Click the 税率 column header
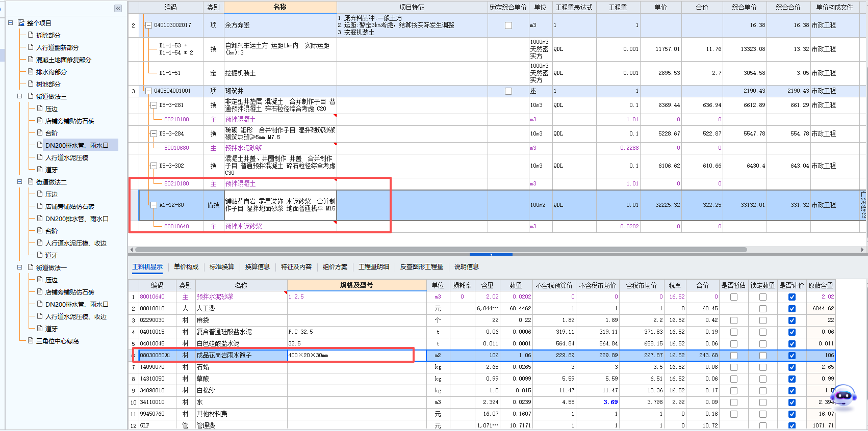 pos(675,285)
